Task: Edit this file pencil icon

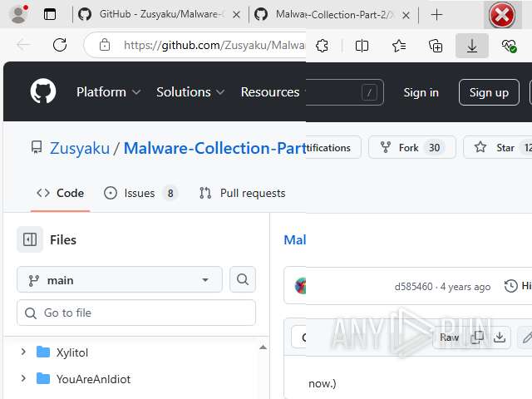Action: 526,337
